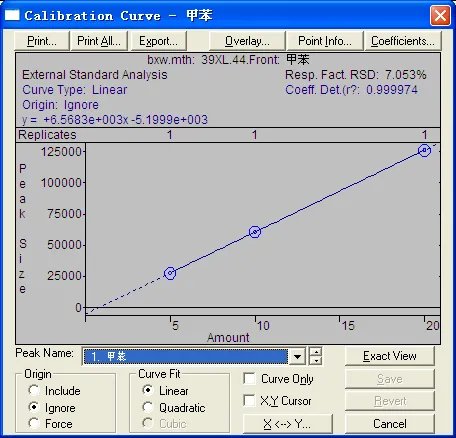Screen dimensions: 456x438
Task: Open the Overlay... option
Action: click(x=247, y=41)
